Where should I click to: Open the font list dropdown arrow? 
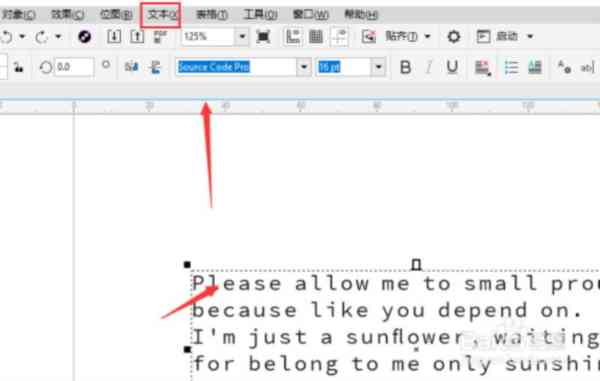click(x=304, y=67)
